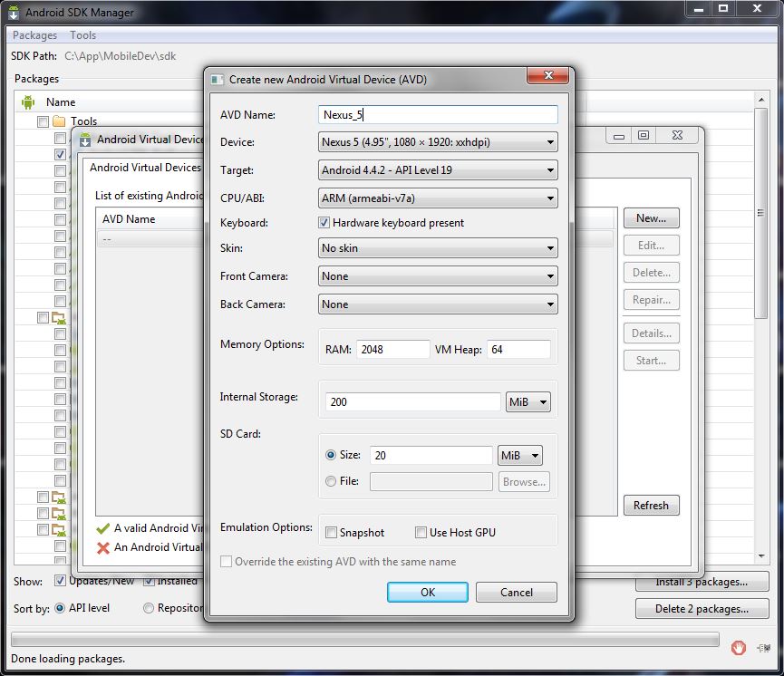
Task: Enable Use Host GPU option
Action: (421, 533)
